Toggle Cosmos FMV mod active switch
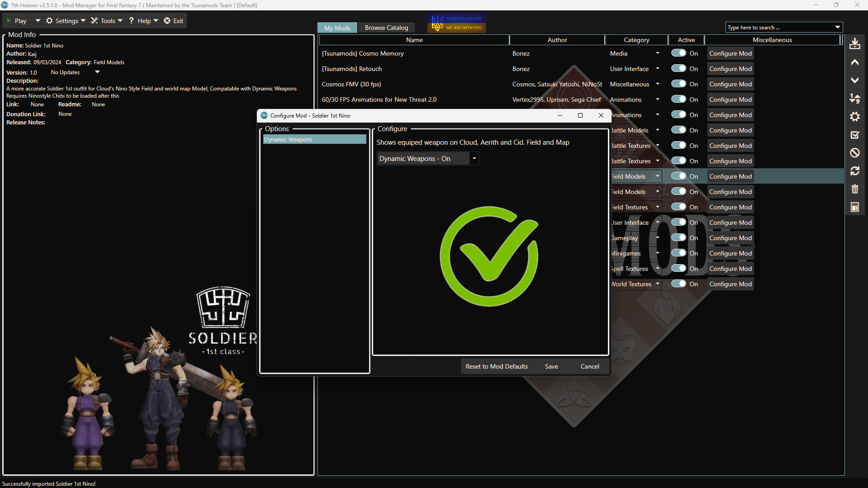Viewport: 868px width, 488px height. pyautogui.click(x=678, y=84)
